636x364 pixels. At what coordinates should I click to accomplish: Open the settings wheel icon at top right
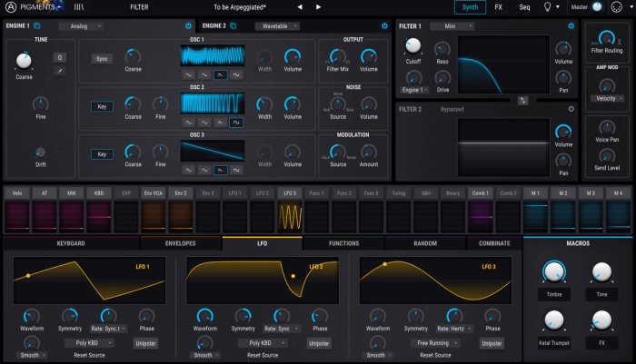(x=617, y=7)
